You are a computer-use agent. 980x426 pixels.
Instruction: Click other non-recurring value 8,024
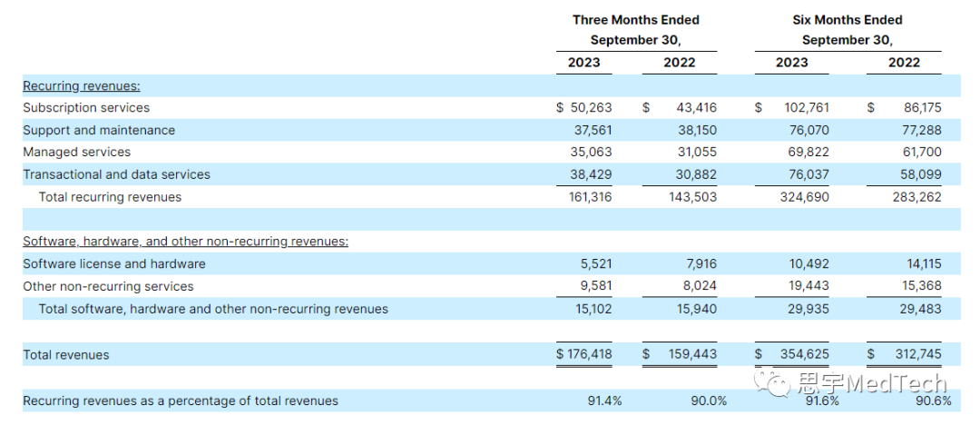pyautogui.click(x=700, y=286)
